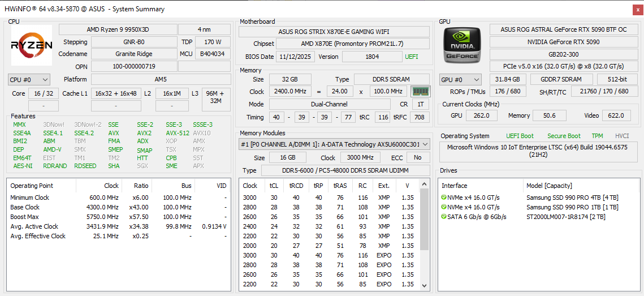
Task: Click the BIOS date 11/12/2025 field
Action: 295,57
